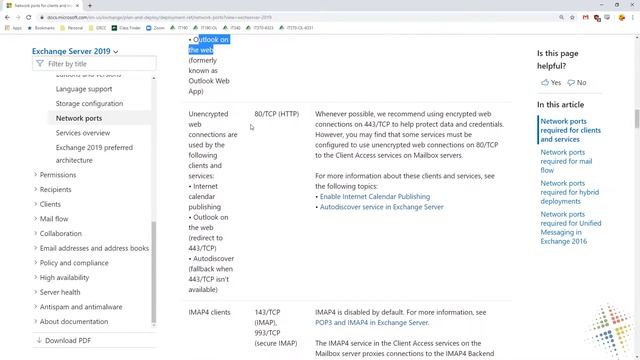Expand the Clients section

(47, 204)
